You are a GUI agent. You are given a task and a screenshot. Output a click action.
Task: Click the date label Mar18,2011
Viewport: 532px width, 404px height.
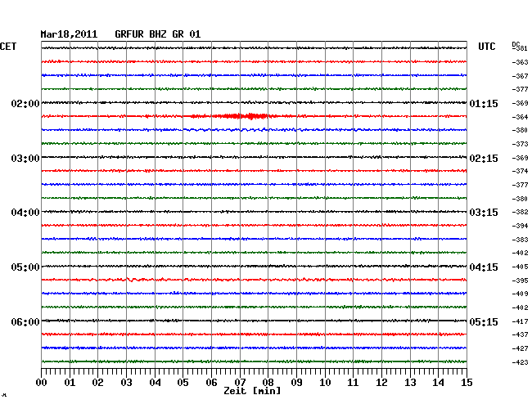click(x=69, y=34)
